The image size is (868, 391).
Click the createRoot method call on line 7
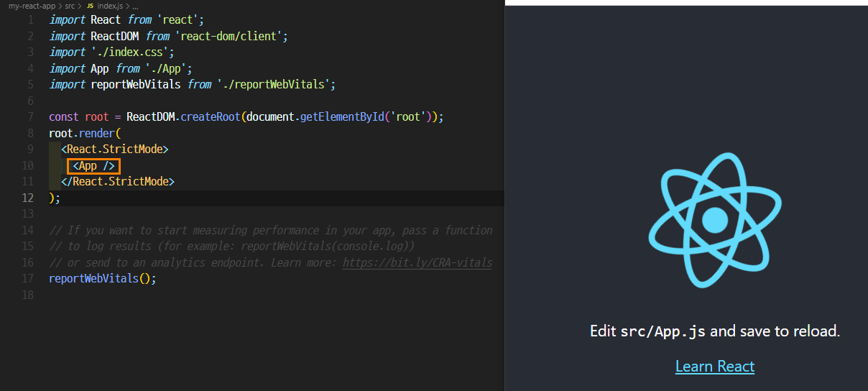[211, 116]
